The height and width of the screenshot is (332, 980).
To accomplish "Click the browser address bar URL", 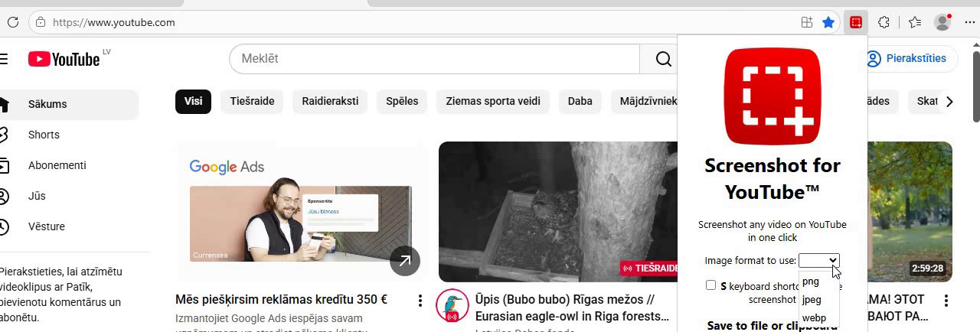I will click(x=114, y=22).
